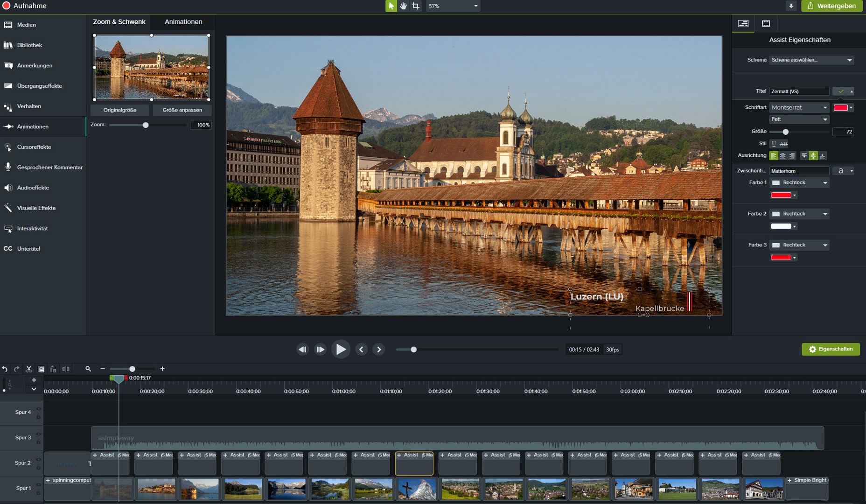
Task: Toggle strikethrough text style
Action: click(783, 144)
